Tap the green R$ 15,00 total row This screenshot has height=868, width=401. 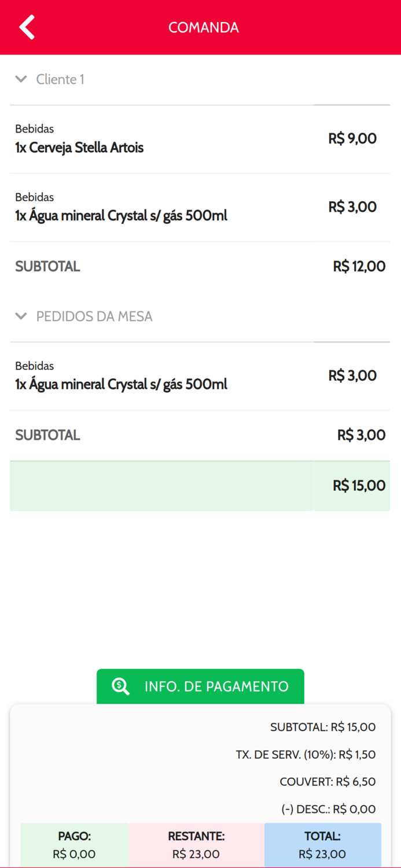(x=200, y=486)
